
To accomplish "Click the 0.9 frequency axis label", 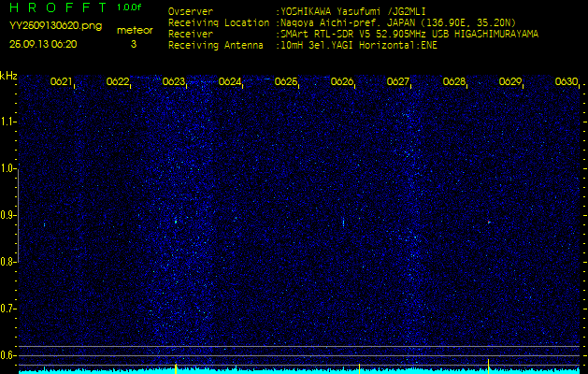I will pyautogui.click(x=7, y=215).
